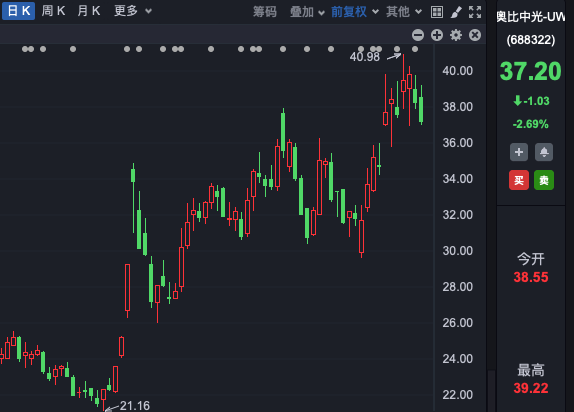574x412 pixels.
Task: Select the 月K monthly chart tab
Action: (x=89, y=11)
